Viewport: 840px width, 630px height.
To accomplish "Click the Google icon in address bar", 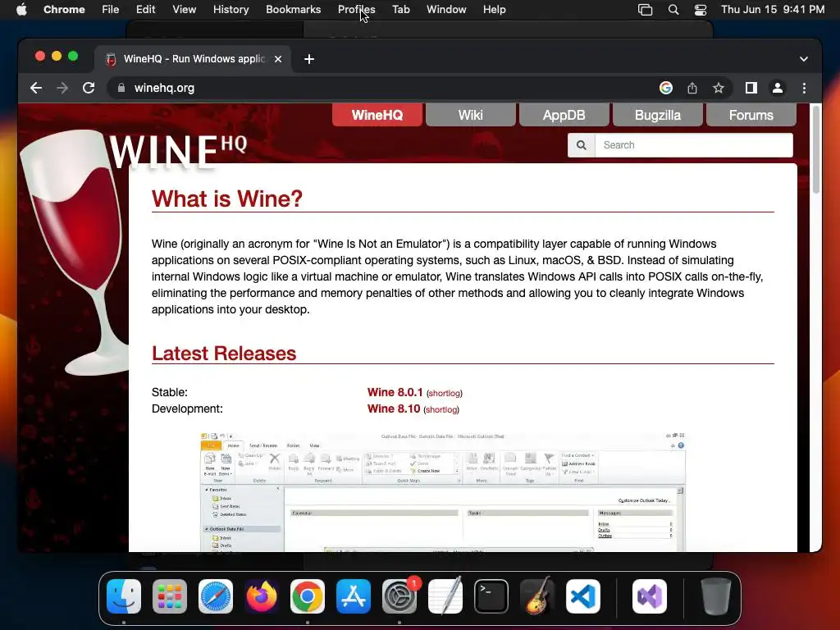I will tap(666, 88).
